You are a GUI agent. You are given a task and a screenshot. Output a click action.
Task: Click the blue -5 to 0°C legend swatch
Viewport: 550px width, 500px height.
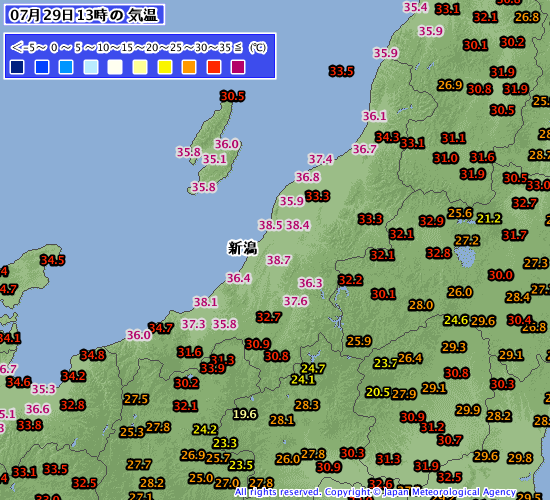click(x=42, y=67)
